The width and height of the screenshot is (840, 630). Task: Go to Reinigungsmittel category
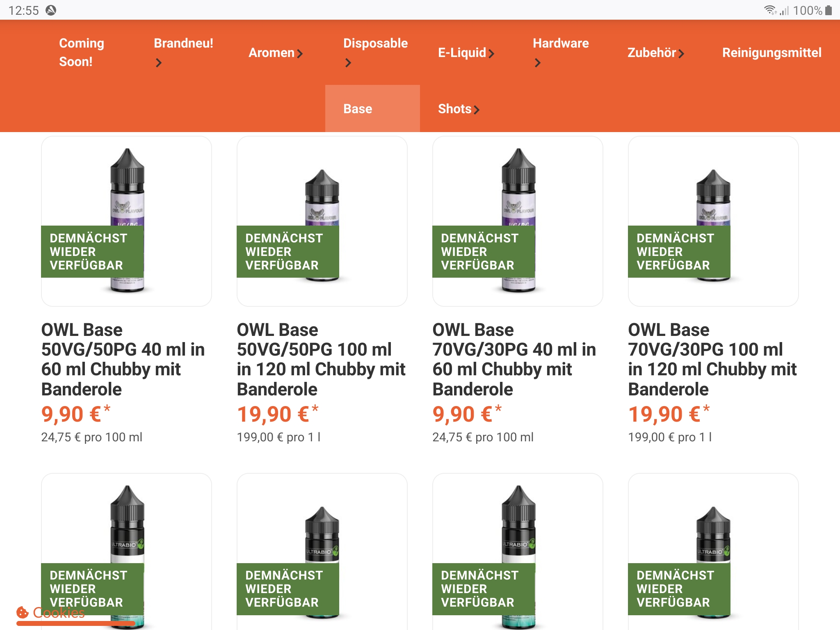tap(772, 52)
